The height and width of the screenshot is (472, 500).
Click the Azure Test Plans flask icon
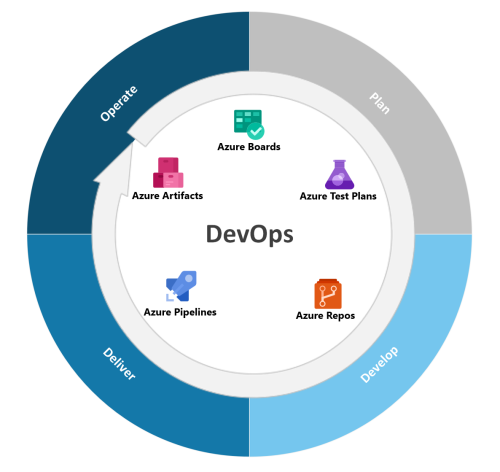click(339, 174)
